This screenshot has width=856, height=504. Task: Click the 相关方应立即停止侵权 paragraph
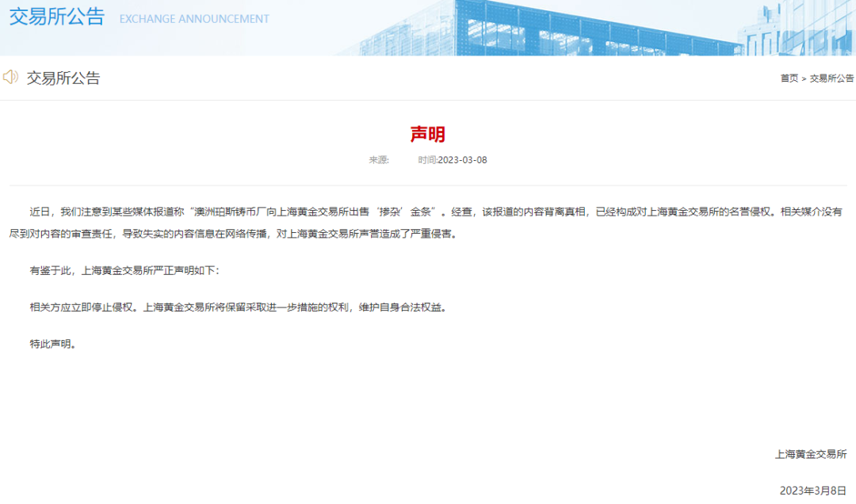(x=238, y=306)
